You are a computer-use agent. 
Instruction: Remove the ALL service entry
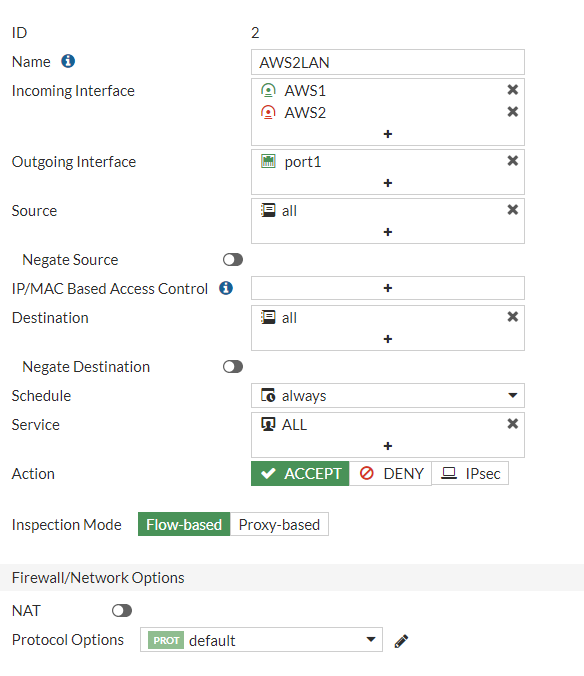[x=512, y=424]
